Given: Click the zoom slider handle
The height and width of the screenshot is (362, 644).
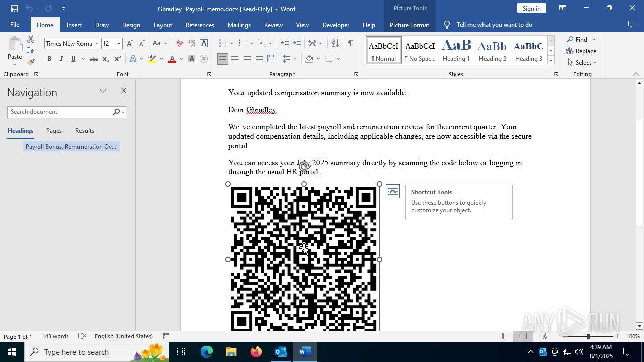Looking at the screenshot, I should tap(588, 336).
